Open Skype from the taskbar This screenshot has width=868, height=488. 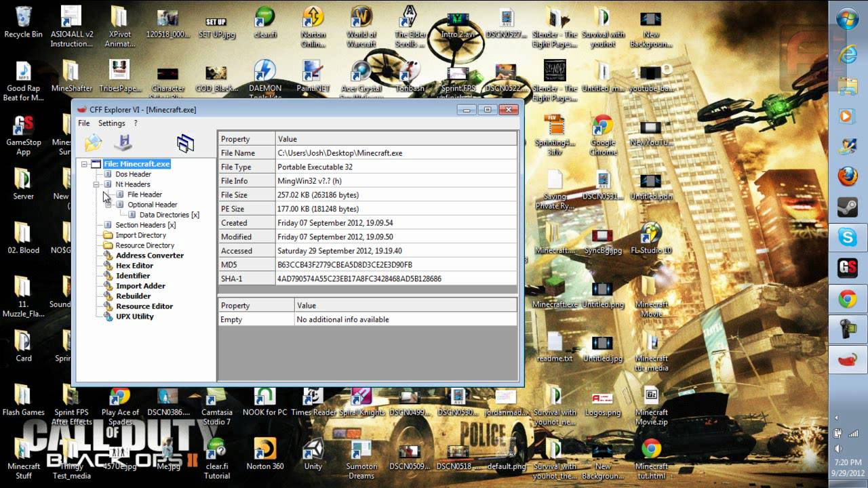pos(848,237)
